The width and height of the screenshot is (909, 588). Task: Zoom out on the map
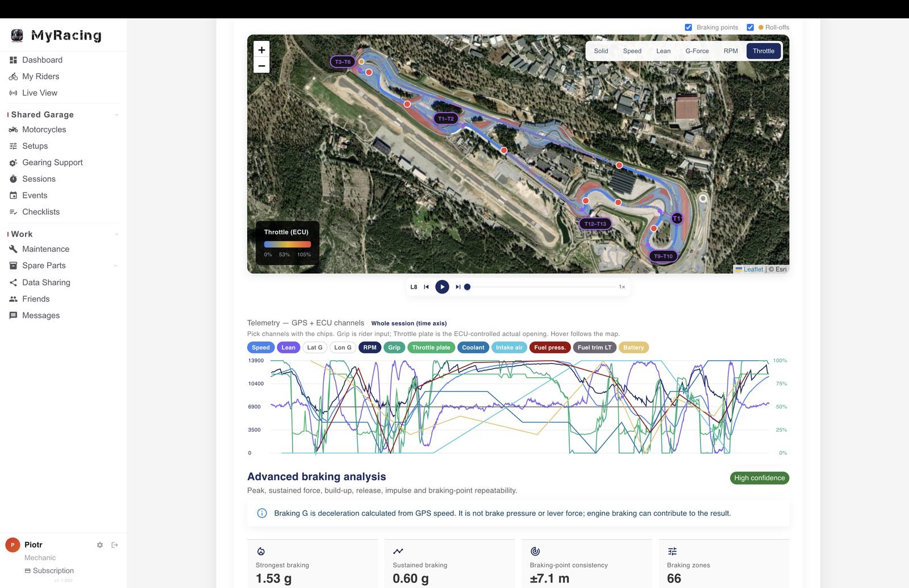(261, 66)
